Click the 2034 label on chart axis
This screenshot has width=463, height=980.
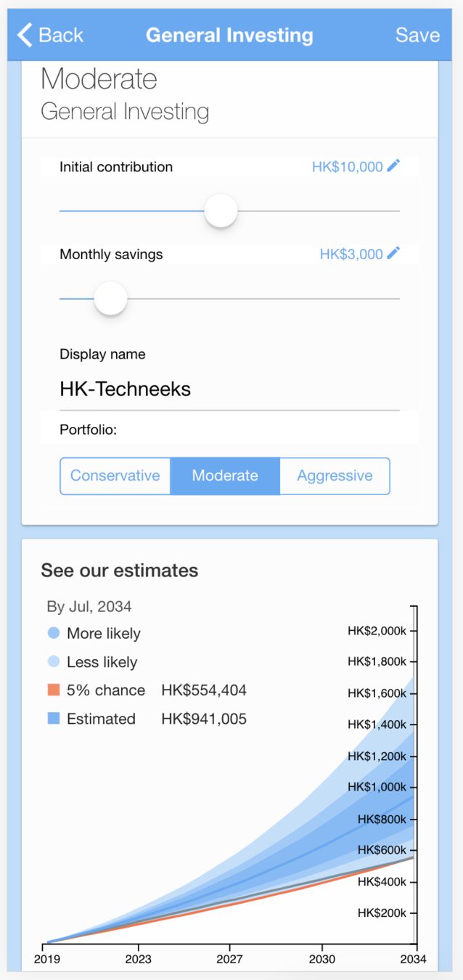pyautogui.click(x=414, y=959)
